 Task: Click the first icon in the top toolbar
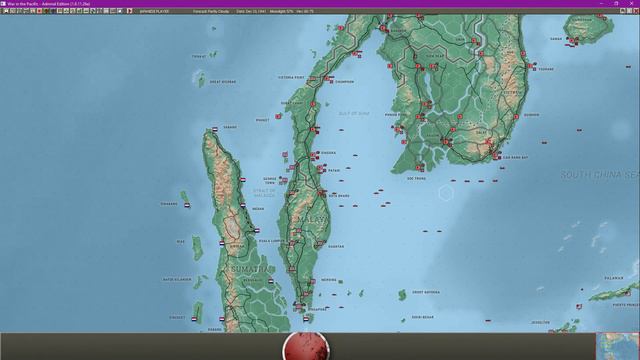point(6,11)
